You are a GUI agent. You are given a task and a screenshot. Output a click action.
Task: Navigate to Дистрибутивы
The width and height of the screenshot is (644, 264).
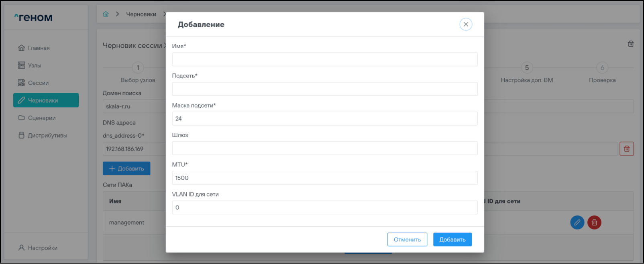tap(47, 136)
